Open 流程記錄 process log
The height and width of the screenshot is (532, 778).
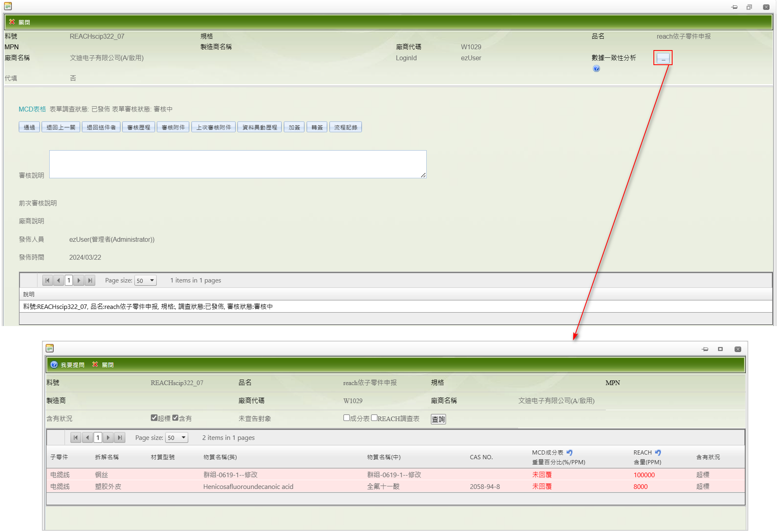pyautogui.click(x=345, y=127)
